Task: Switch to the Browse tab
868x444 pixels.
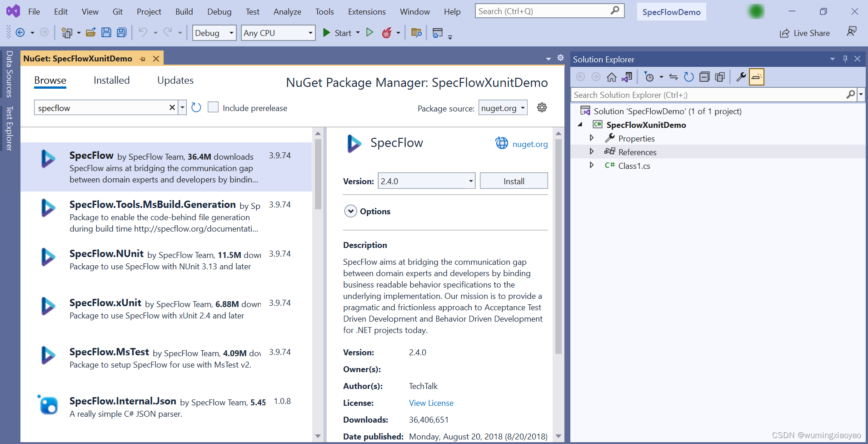Action: (x=50, y=81)
